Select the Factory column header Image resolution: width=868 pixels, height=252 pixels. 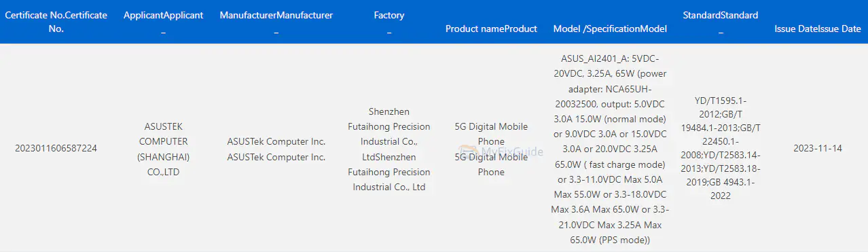(x=389, y=22)
